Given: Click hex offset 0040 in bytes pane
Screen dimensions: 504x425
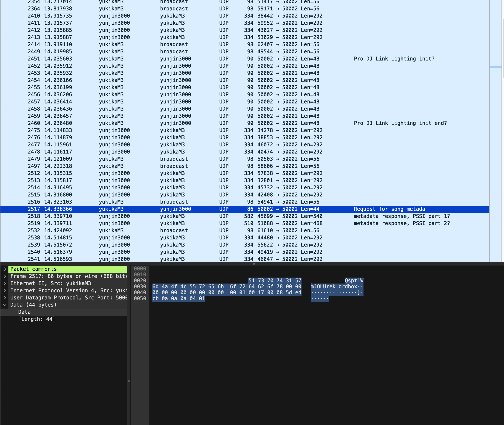Looking at the screenshot, I should [x=140, y=293].
